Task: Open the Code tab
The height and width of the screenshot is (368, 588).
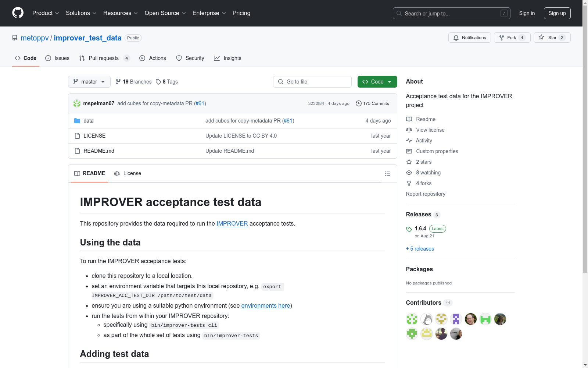Action: 25,58
